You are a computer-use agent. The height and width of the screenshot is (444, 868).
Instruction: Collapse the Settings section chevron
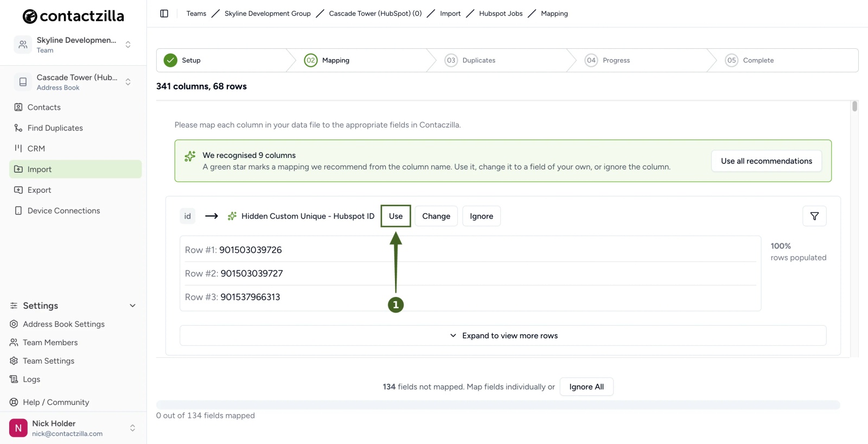point(132,306)
